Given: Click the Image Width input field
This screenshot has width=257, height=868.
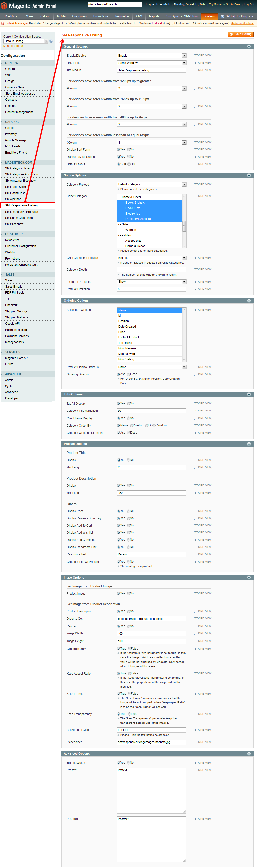Looking at the screenshot, I should [x=152, y=633].
